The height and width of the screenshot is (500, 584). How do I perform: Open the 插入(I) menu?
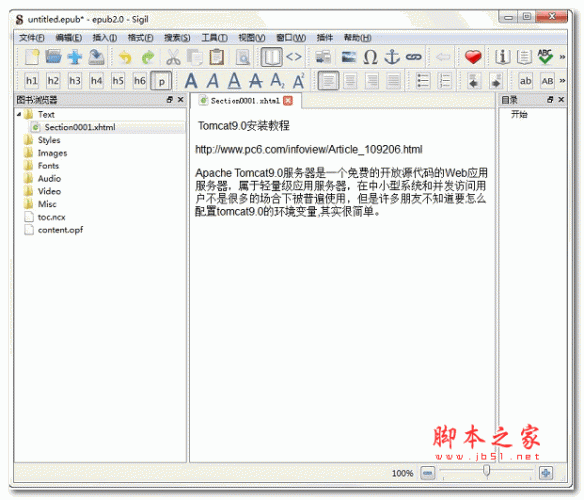pos(105,38)
